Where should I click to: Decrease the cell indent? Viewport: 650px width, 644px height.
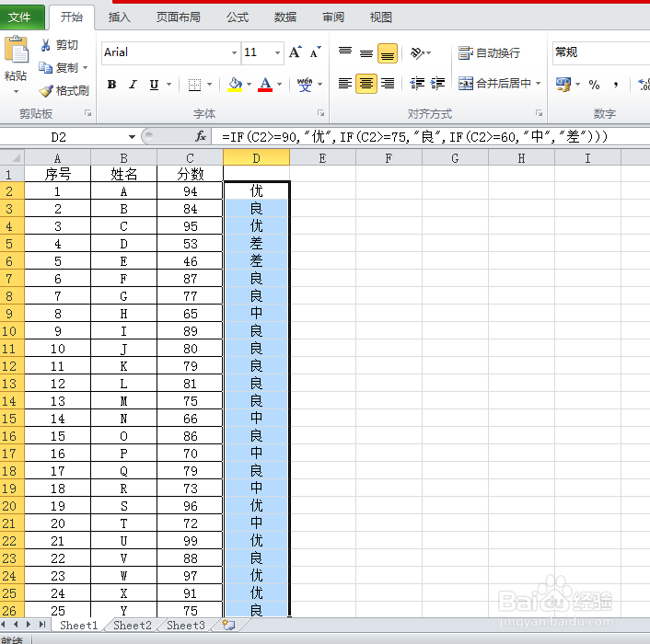pos(417,84)
